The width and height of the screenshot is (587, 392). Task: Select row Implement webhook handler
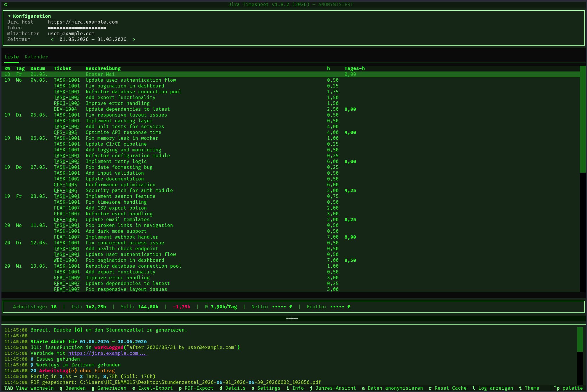coord(291,237)
